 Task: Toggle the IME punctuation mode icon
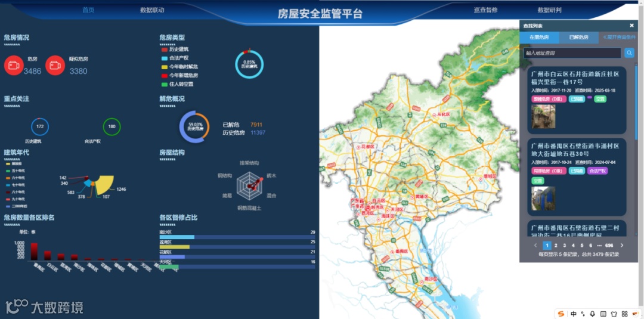583,314
